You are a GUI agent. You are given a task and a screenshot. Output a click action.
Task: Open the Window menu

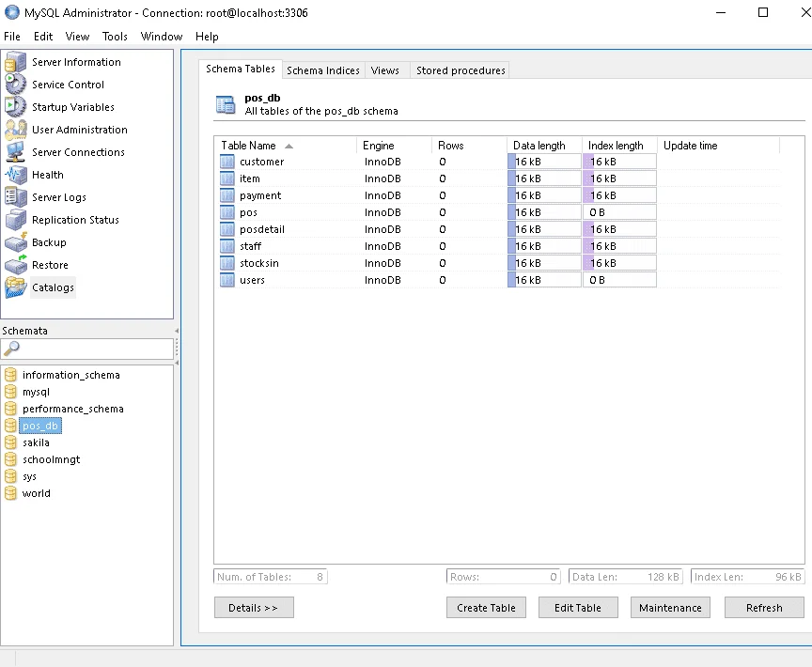click(162, 37)
